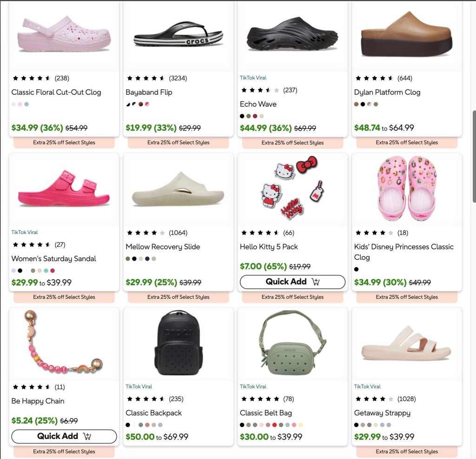Select the black color swatch for Echo Wave
This screenshot has width=476, height=459.
[x=242, y=116]
